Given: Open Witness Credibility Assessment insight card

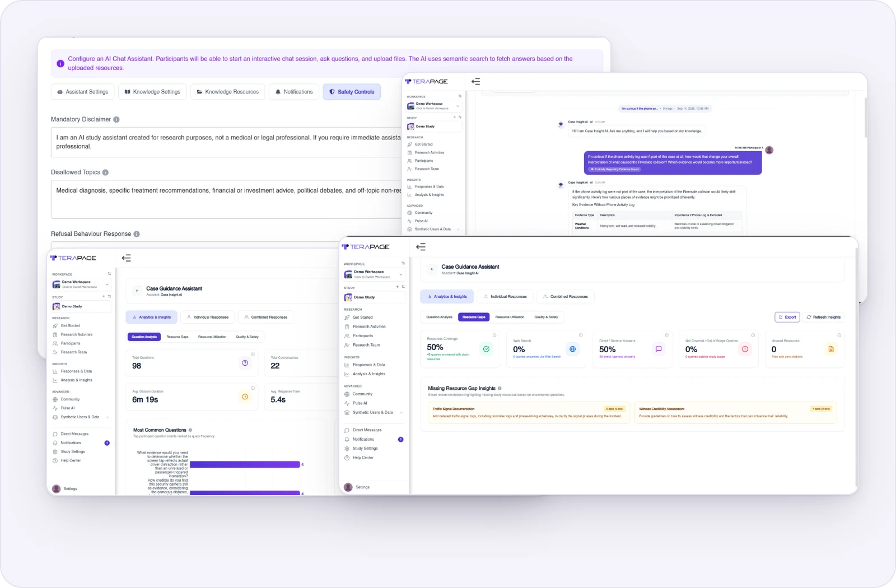Looking at the screenshot, I should (736, 413).
